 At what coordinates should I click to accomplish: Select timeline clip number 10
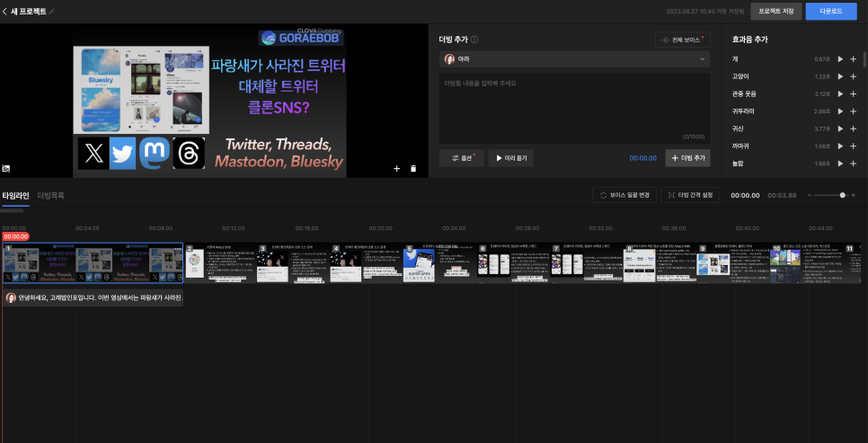coord(807,263)
